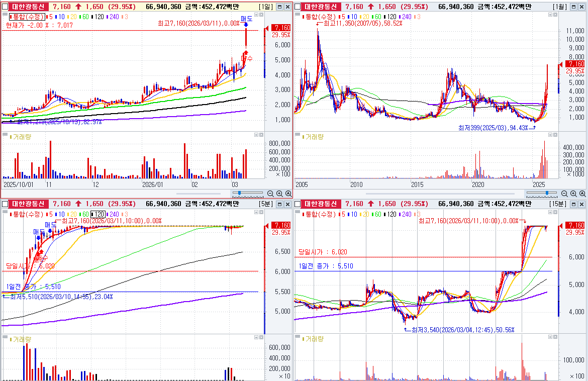
Task: Click the 대한광통신 stock name in the 5분 panel
Action: click(x=28, y=204)
